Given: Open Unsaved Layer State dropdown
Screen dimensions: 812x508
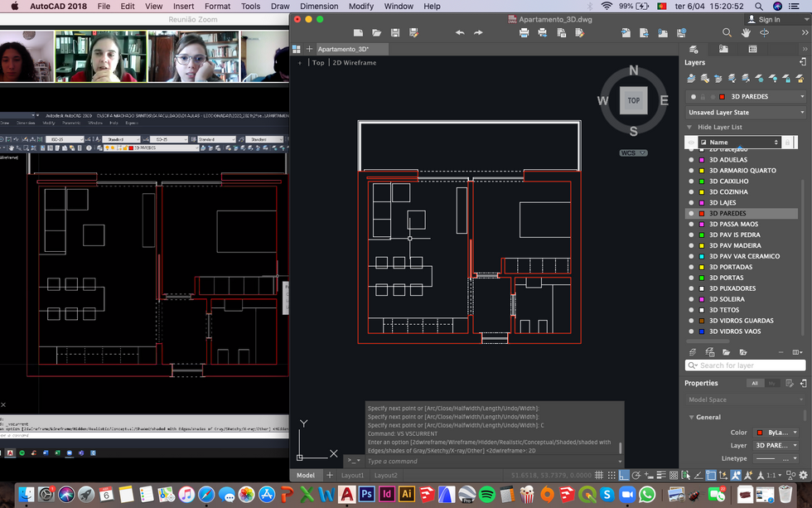Looking at the screenshot, I should (x=746, y=113).
